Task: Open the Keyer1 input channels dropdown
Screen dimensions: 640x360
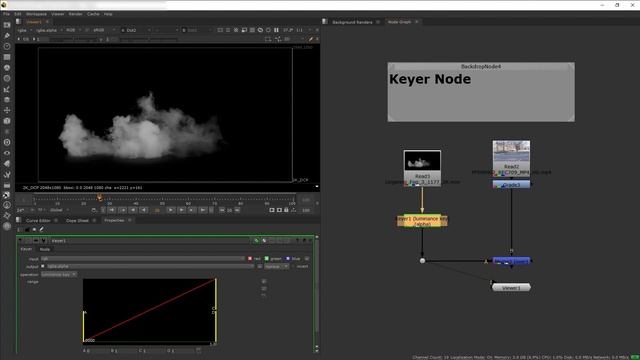Action: pyautogui.click(x=142, y=259)
